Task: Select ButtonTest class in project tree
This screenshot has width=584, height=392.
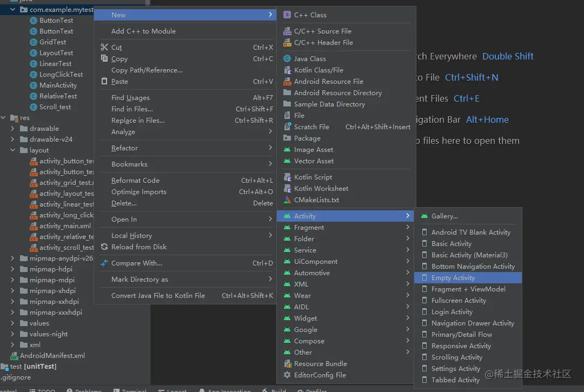Action: (56, 21)
